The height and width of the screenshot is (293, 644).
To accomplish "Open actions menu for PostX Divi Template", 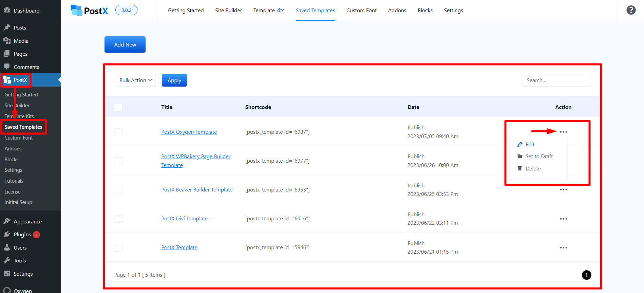I will click(563, 219).
